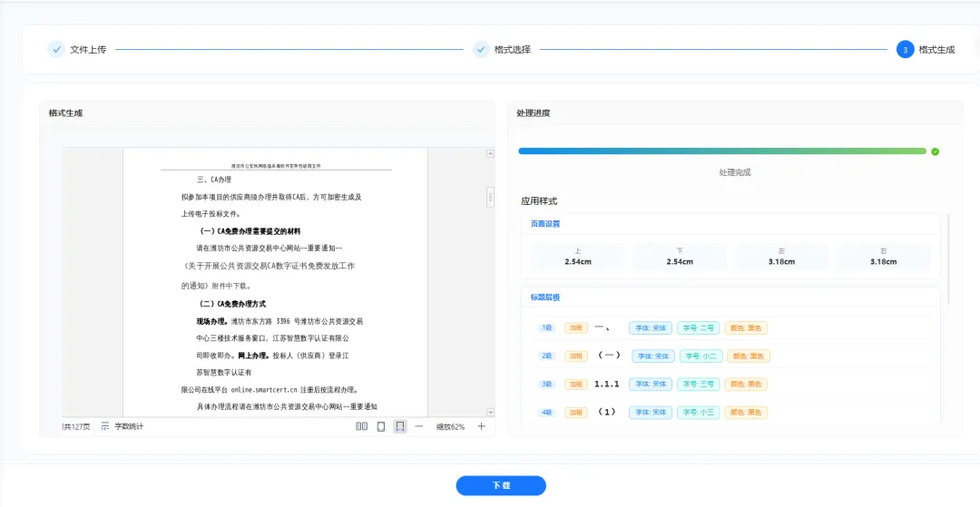
Task: Click the 2级 level badge
Action: point(546,356)
